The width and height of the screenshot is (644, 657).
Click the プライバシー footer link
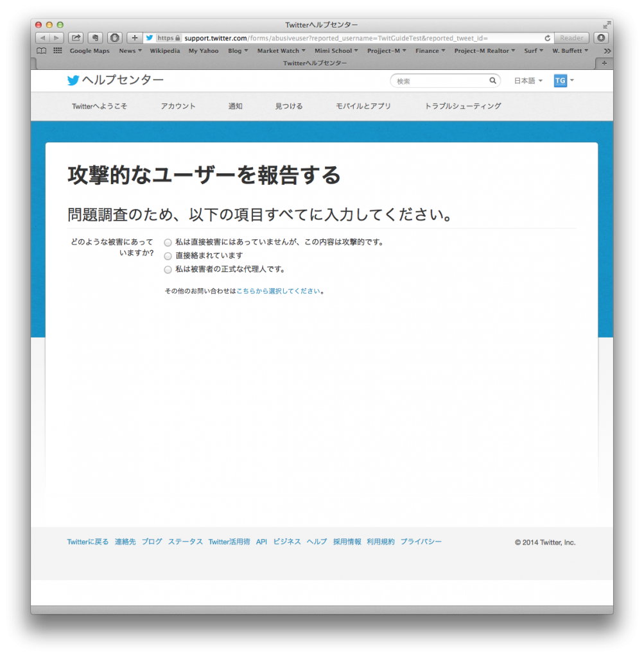click(421, 542)
